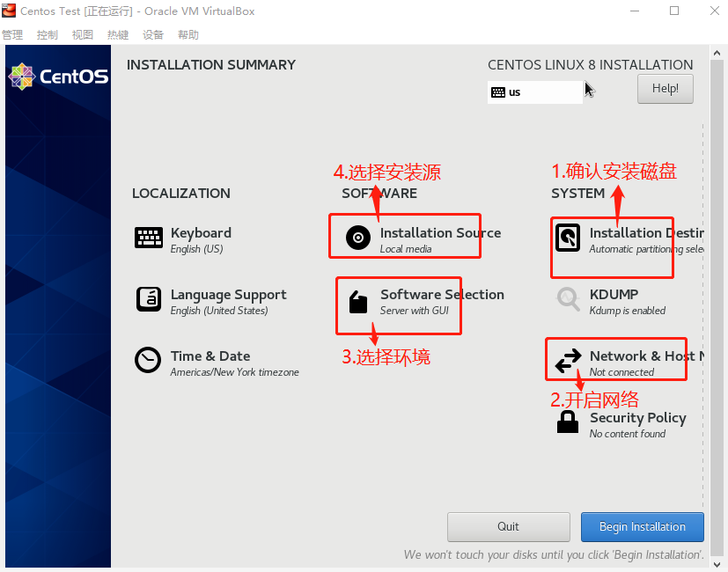
Task: Open Security Policy label
Action: click(638, 418)
